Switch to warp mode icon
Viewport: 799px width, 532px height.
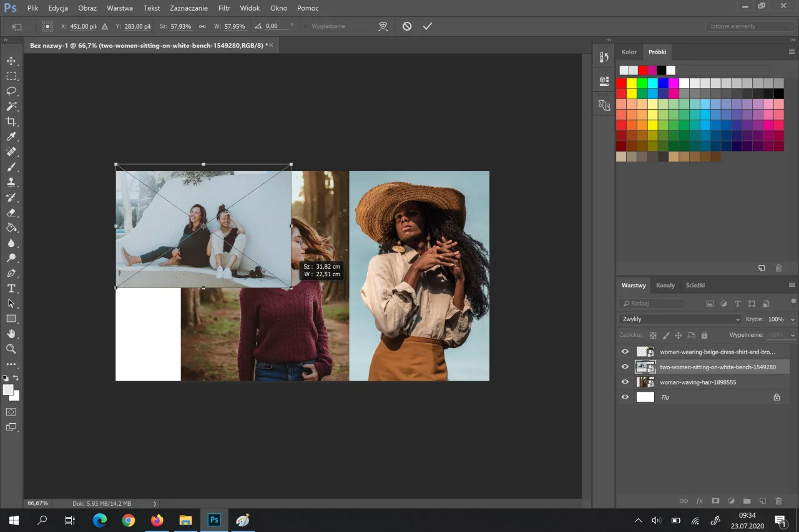tap(383, 26)
